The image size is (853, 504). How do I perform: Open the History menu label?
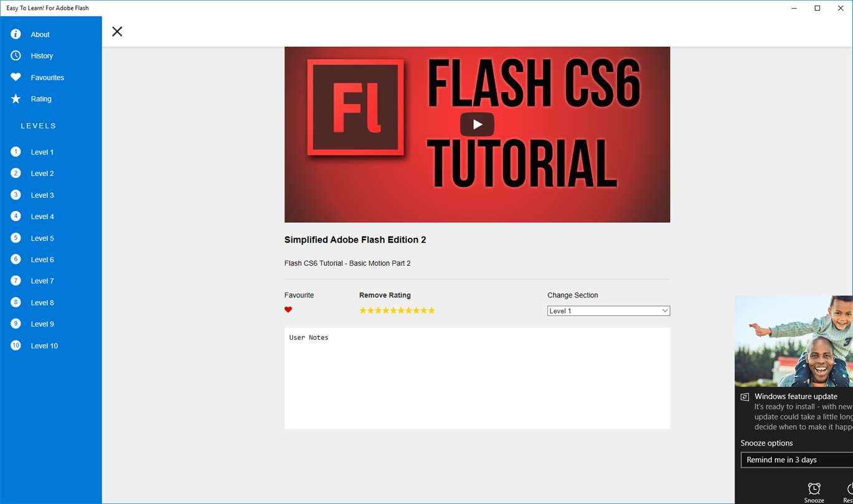click(42, 56)
